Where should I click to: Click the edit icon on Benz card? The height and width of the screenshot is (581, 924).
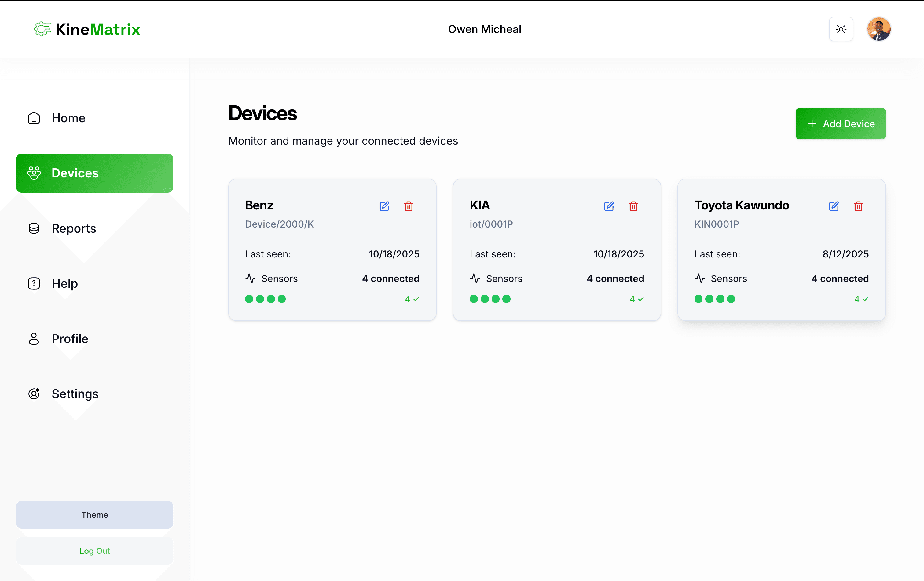384,206
